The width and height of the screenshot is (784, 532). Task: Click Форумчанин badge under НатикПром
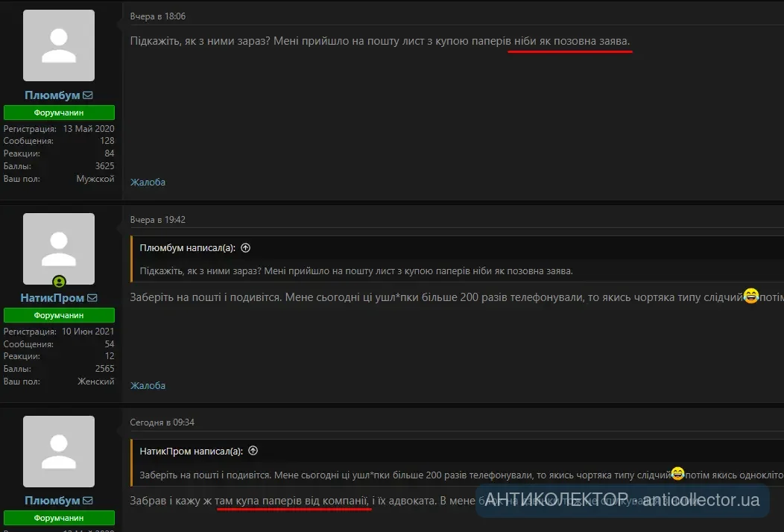click(59, 315)
